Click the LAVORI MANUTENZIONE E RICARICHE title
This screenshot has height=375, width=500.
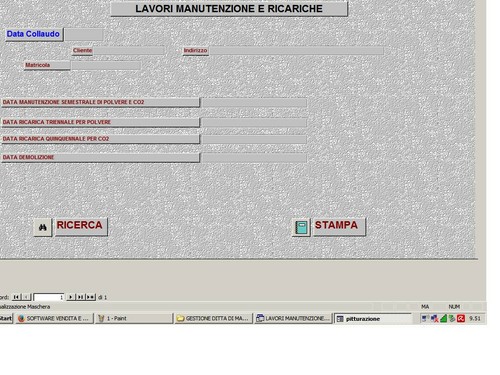229,9
